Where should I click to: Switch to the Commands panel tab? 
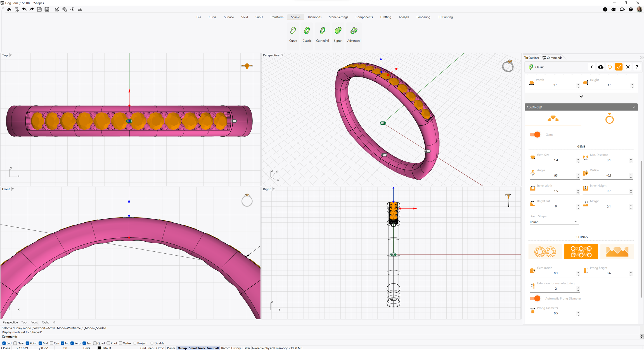[x=552, y=58]
